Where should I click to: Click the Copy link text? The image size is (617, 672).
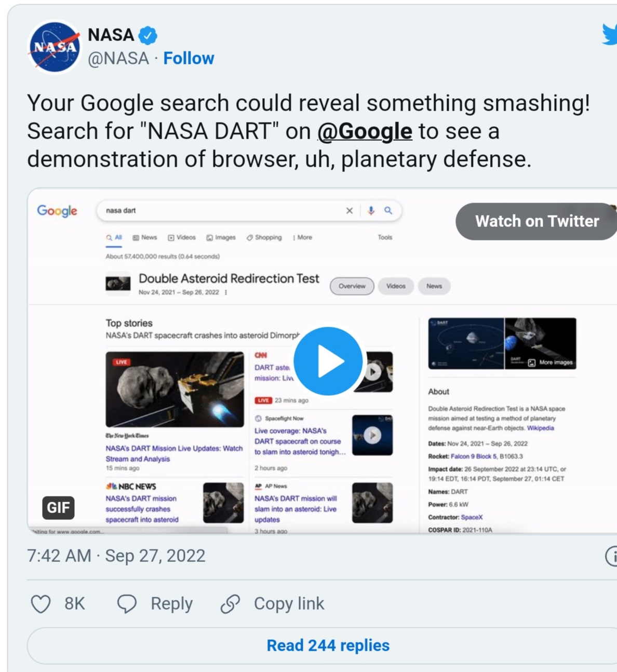pos(289,603)
